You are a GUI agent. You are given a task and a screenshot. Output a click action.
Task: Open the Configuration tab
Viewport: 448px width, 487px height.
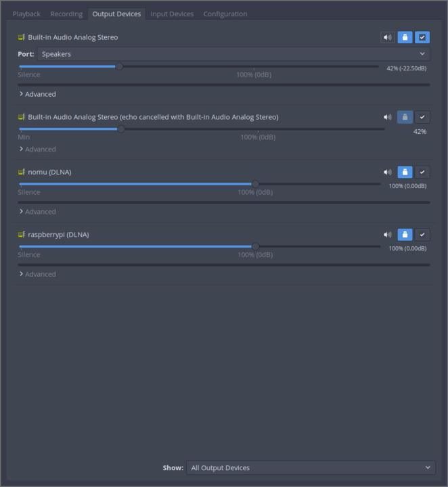(225, 14)
